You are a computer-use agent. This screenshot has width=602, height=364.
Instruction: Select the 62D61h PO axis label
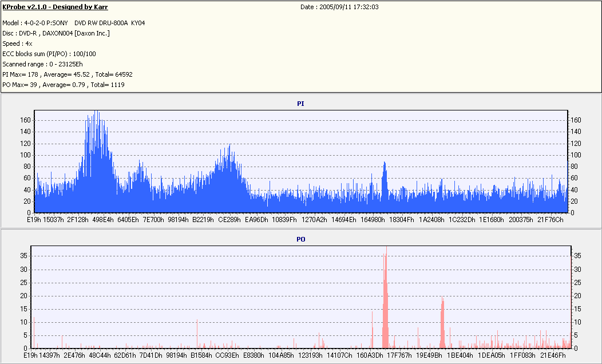click(x=125, y=355)
